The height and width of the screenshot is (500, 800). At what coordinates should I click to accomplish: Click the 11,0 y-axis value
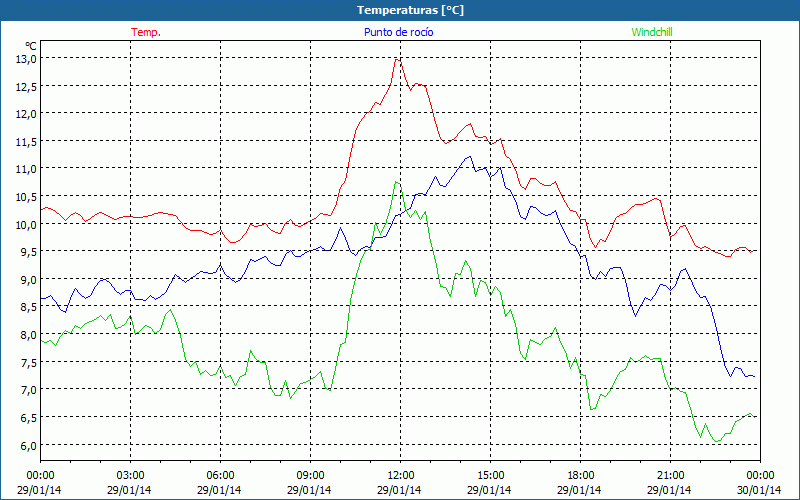click(x=26, y=169)
